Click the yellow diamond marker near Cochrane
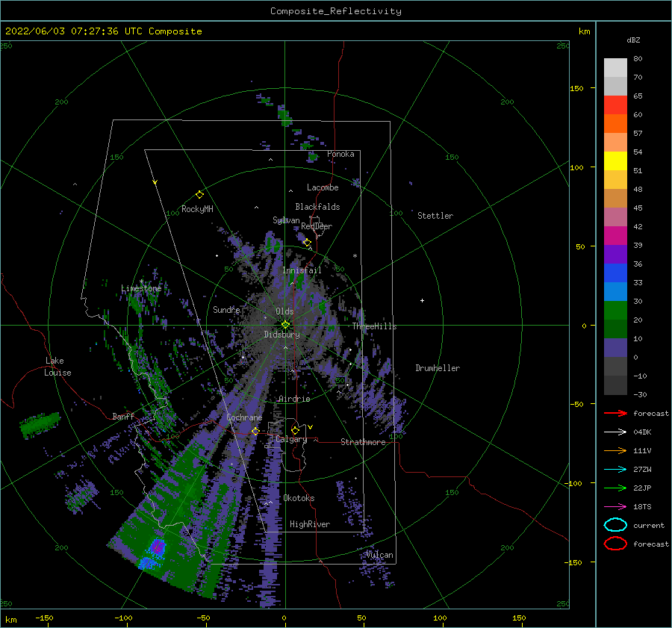 click(x=255, y=431)
